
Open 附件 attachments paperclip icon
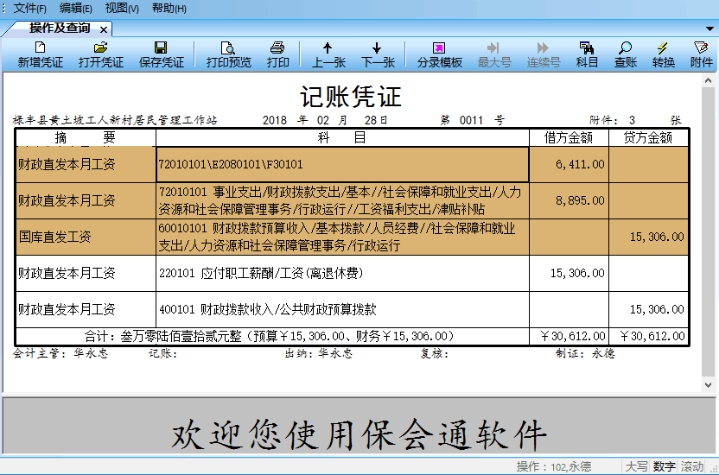701,54
